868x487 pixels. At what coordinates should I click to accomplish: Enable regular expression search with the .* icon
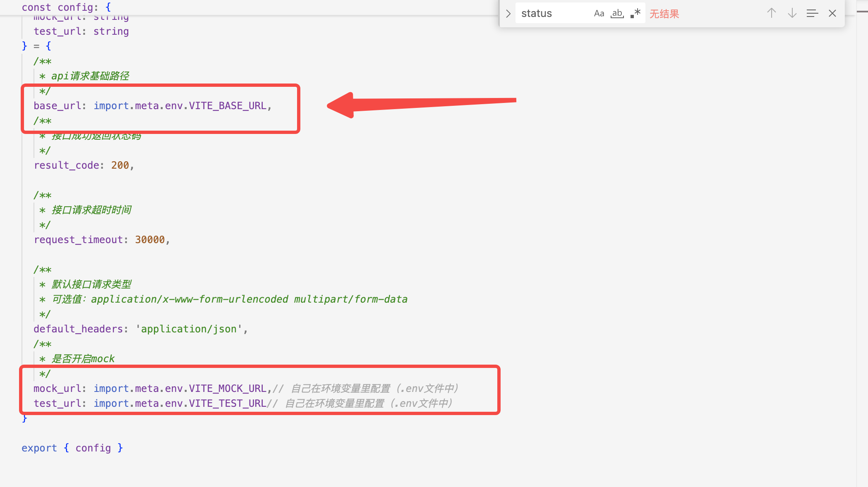[635, 13]
